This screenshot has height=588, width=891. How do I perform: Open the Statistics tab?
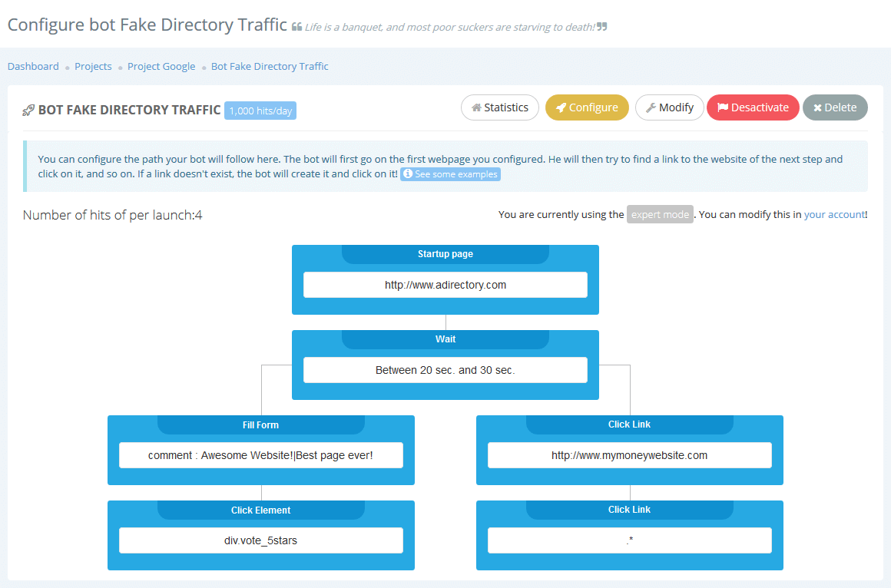[500, 107]
